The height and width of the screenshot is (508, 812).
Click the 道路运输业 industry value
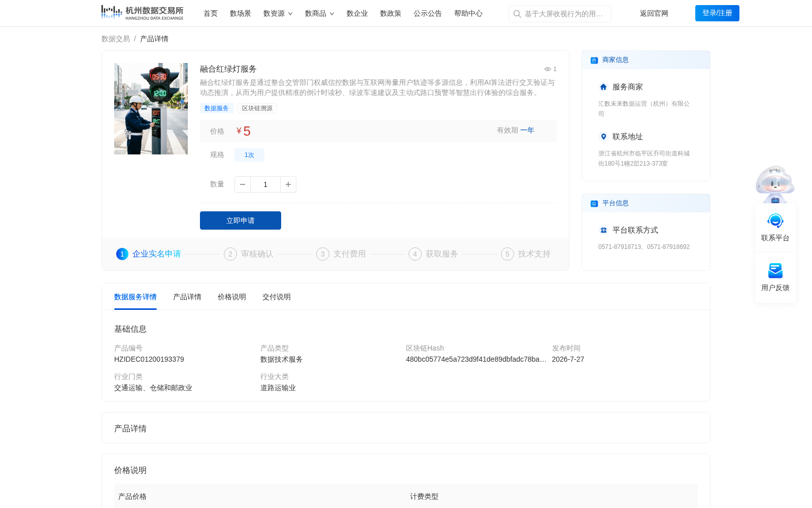278,388
